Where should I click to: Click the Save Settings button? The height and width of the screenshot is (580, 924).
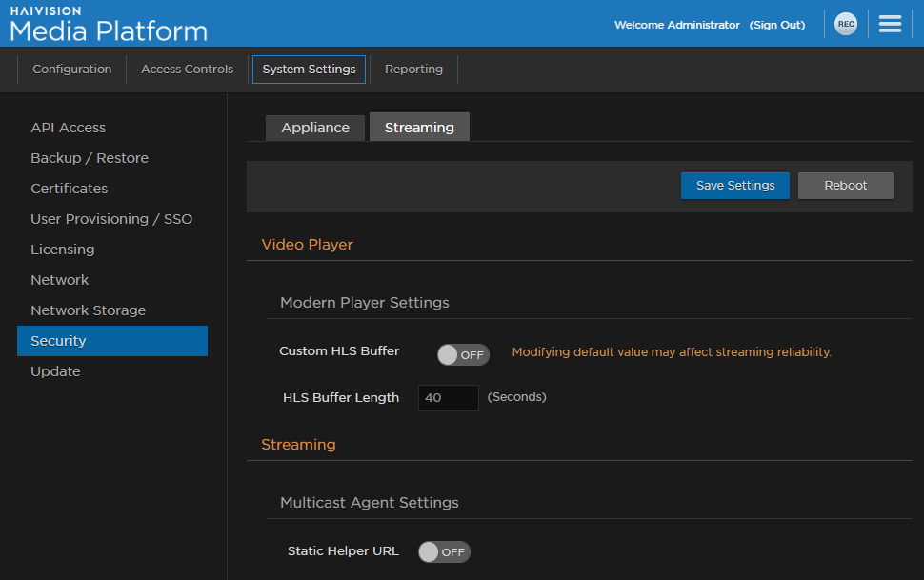[x=734, y=185]
